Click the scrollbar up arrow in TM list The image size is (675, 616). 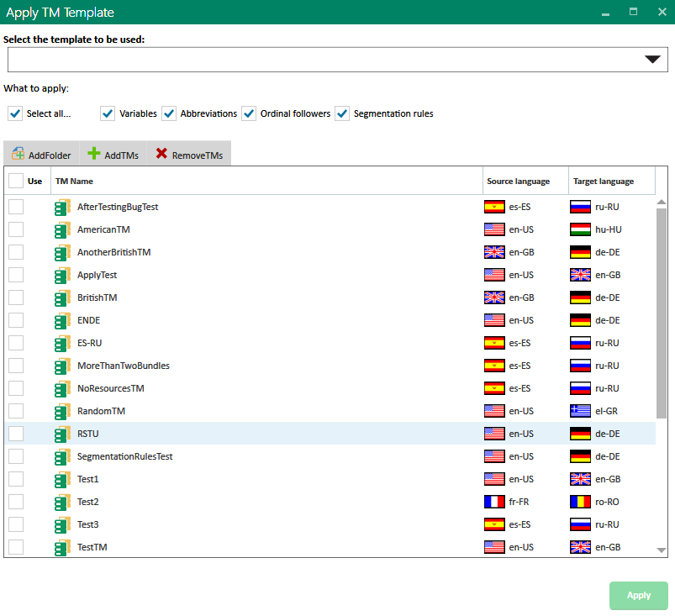(x=662, y=202)
